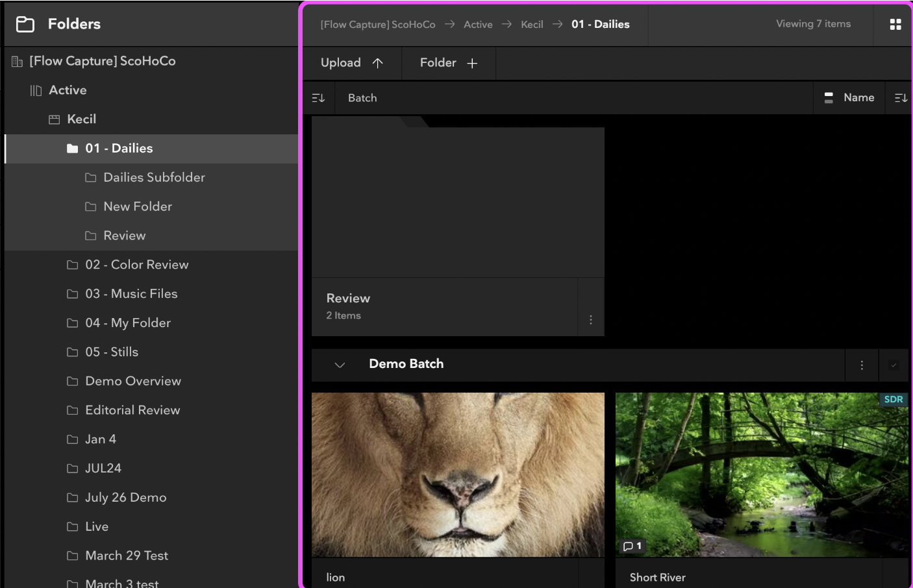Image resolution: width=913 pixels, height=588 pixels.
Task: Click the Upload button
Action: click(352, 63)
